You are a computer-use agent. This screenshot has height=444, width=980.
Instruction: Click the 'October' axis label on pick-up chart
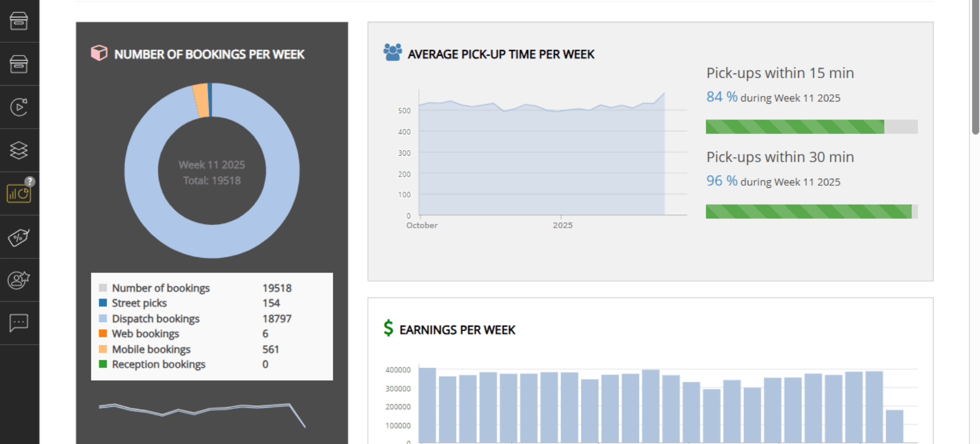click(422, 225)
